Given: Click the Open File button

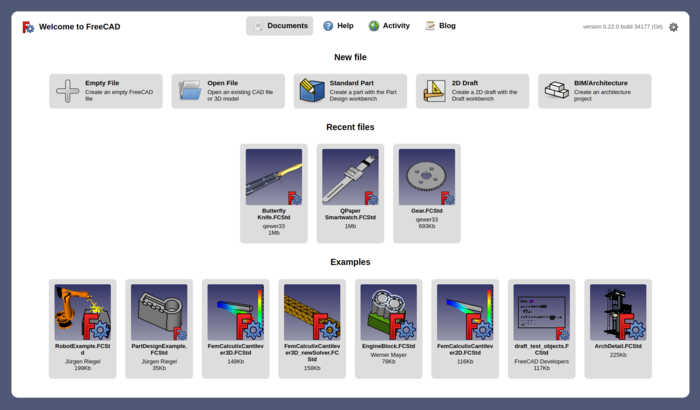Looking at the screenshot, I should 228,91.
